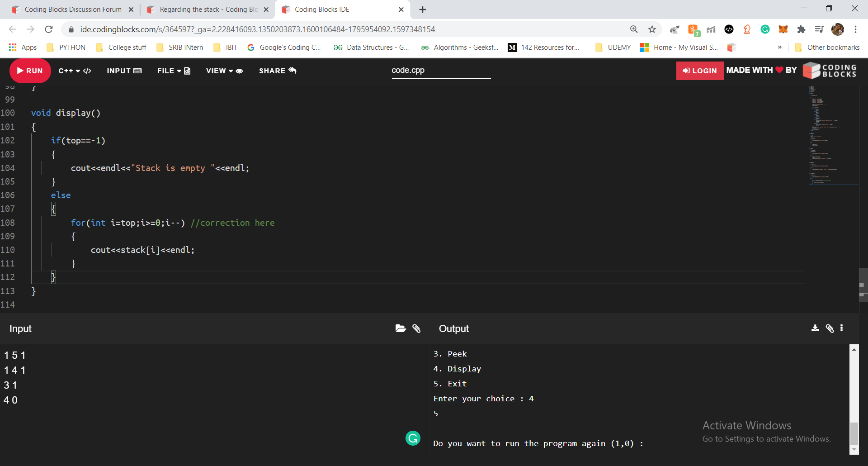Click the red RUN button
The width and height of the screenshot is (868, 466).
click(30, 71)
